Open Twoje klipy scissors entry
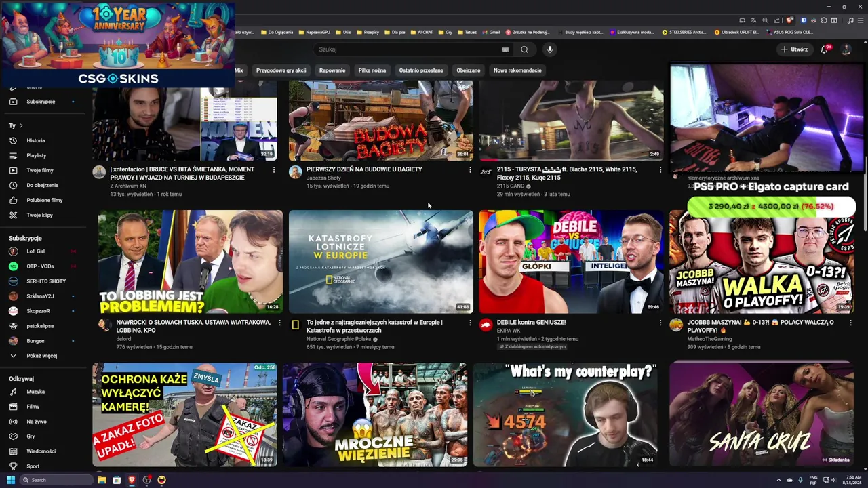Viewport: 868px width, 488px height. [39, 215]
